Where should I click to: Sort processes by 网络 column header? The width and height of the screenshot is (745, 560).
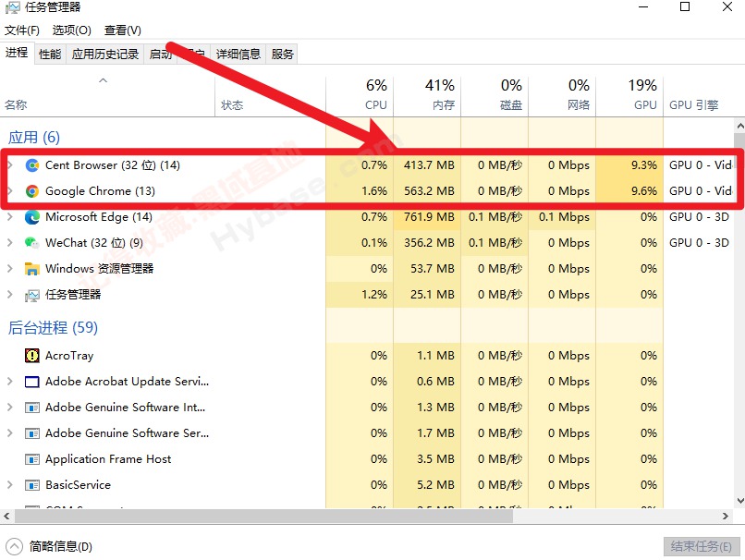point(562,96)
